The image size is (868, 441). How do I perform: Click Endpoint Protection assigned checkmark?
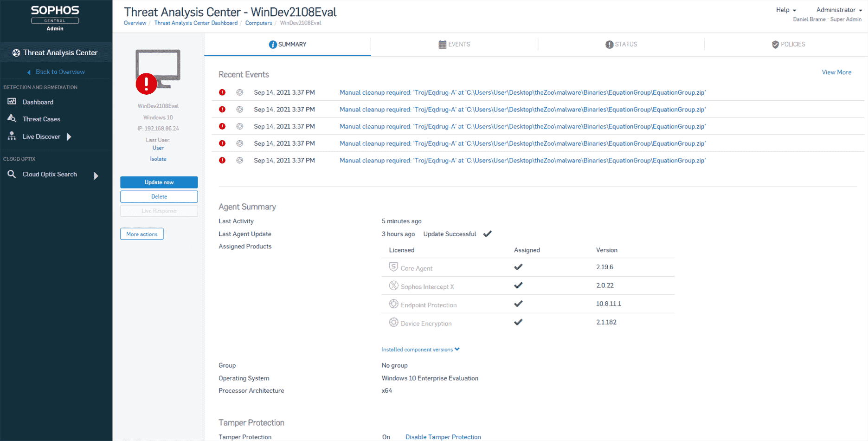(x=518, y=304)
